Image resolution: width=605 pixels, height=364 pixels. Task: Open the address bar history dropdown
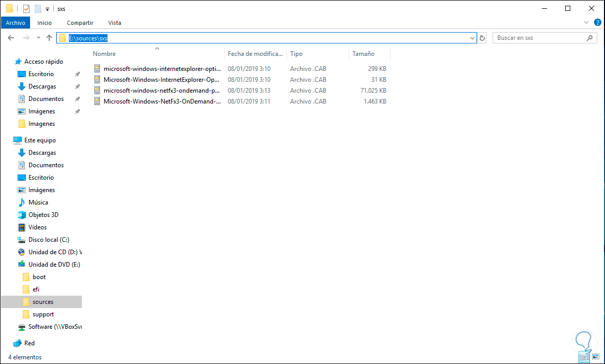472,38
